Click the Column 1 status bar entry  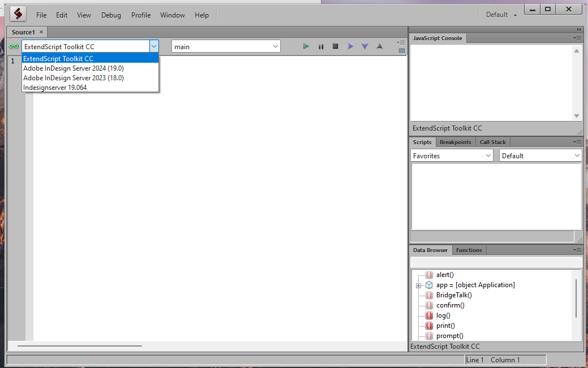pos(505,360)
